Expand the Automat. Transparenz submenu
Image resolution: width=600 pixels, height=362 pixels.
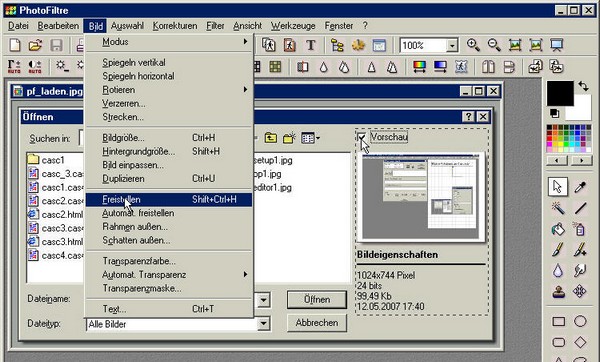169,274
